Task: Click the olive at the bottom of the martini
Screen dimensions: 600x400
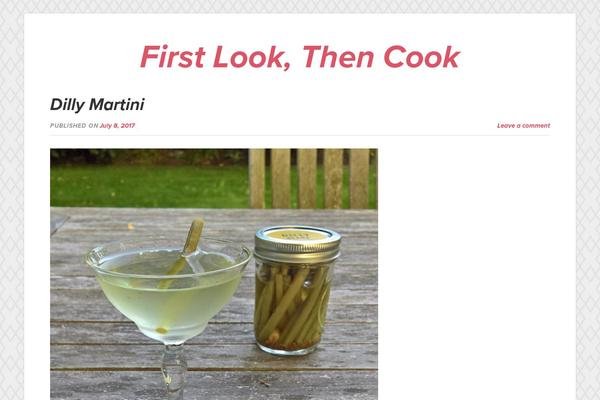Action: point(161,330)
